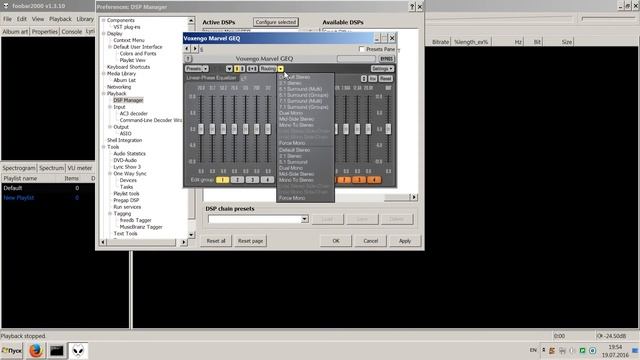Select the yellow Edit group 1 button
The height and width of the screenshot is (360, 640).
(222, 180)
